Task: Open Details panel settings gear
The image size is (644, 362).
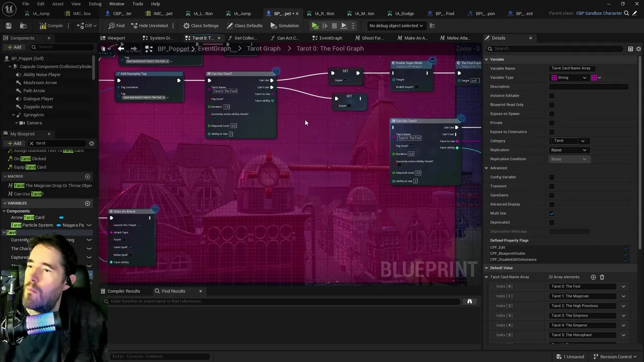Action: point(639,49)
